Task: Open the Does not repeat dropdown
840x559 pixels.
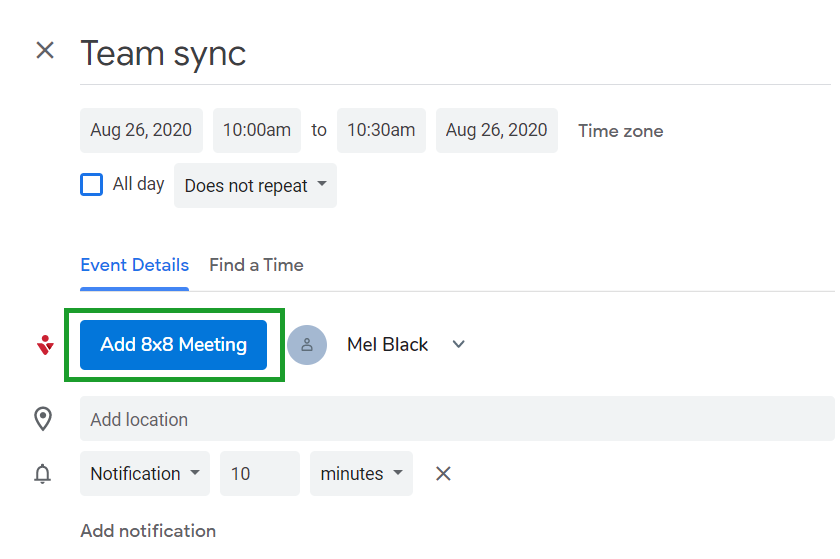Action: point(256,185)
